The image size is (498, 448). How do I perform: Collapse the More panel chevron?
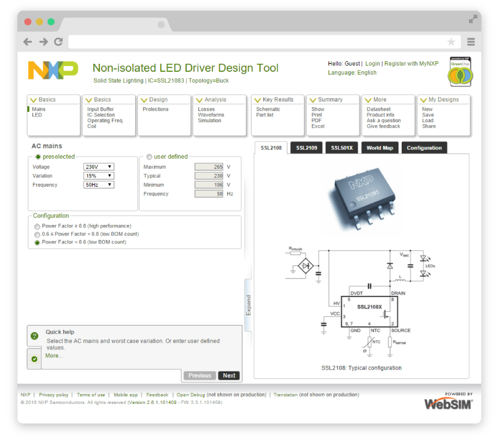pyautogui.click(x=368, y=100)
